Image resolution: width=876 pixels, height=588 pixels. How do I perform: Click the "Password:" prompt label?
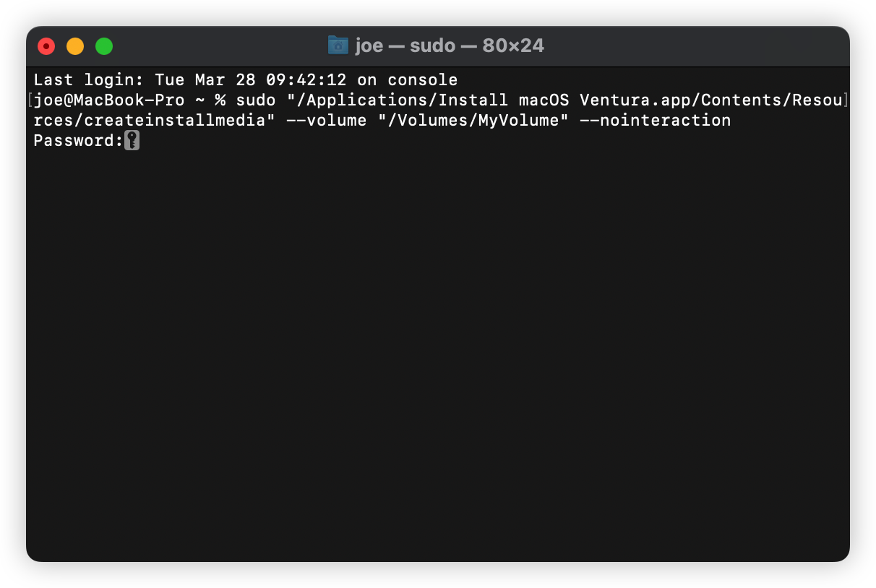(x=79, y=140)
